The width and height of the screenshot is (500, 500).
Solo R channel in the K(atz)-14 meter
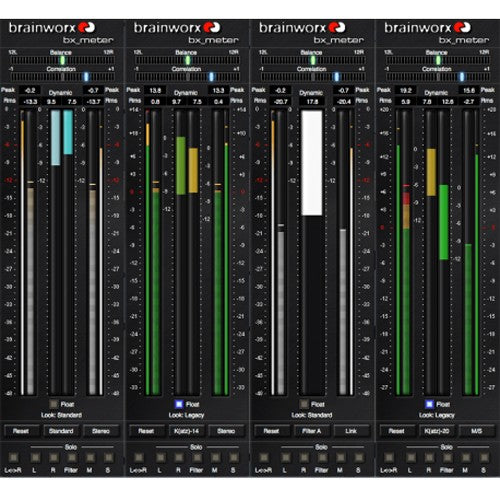coord(179,457)
